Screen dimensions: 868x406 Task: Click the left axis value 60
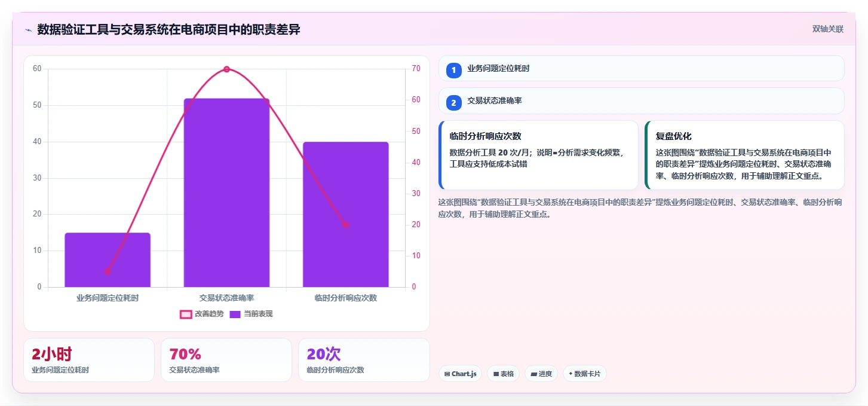pos(37,69)
